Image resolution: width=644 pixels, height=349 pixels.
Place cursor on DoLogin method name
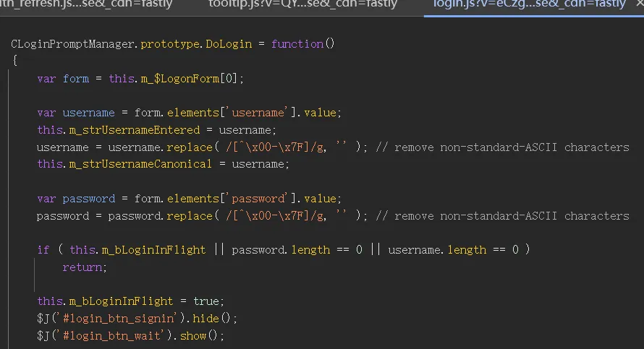229,44
